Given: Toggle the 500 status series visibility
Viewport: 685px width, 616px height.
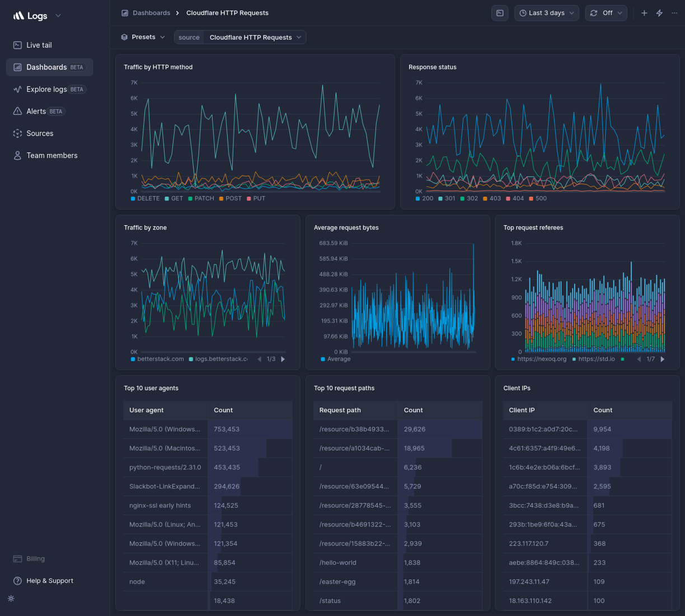Looking at the screenshot, I should pyautogui.click(x=538, y=198).
